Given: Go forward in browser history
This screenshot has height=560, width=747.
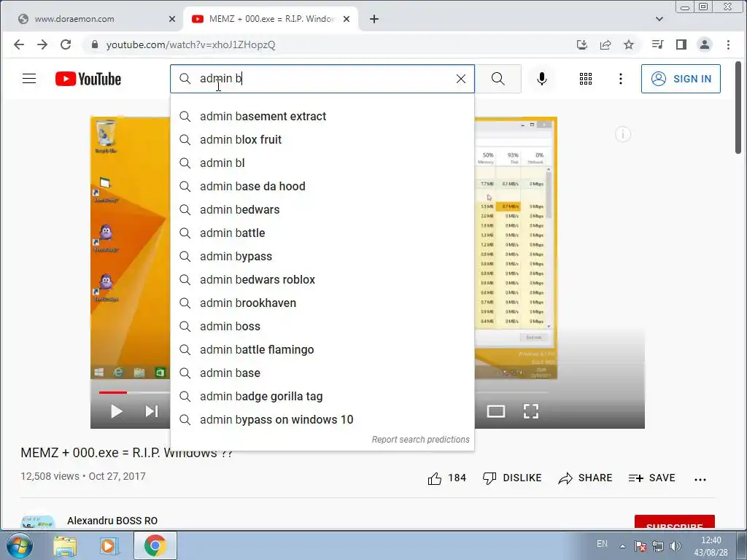Looking at the screenshot, I should pos(42,44).
